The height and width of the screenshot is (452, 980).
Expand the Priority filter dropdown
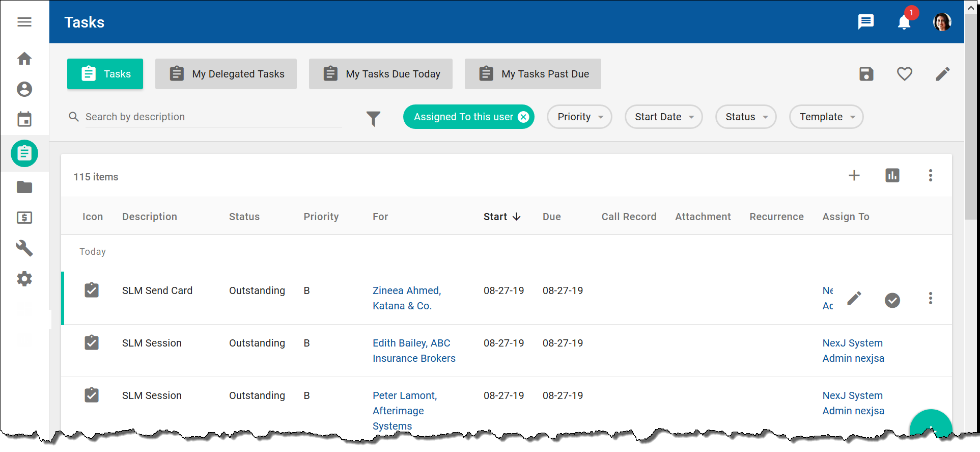coord(579,117)
